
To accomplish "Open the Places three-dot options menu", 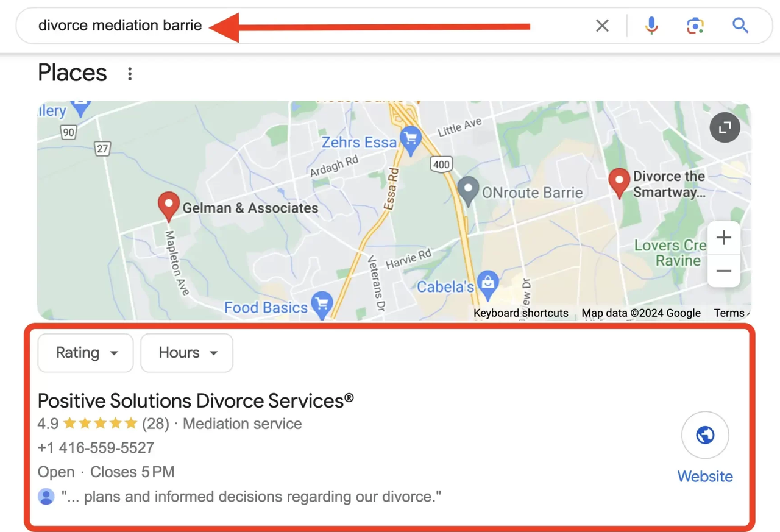I will click(130, 74).
